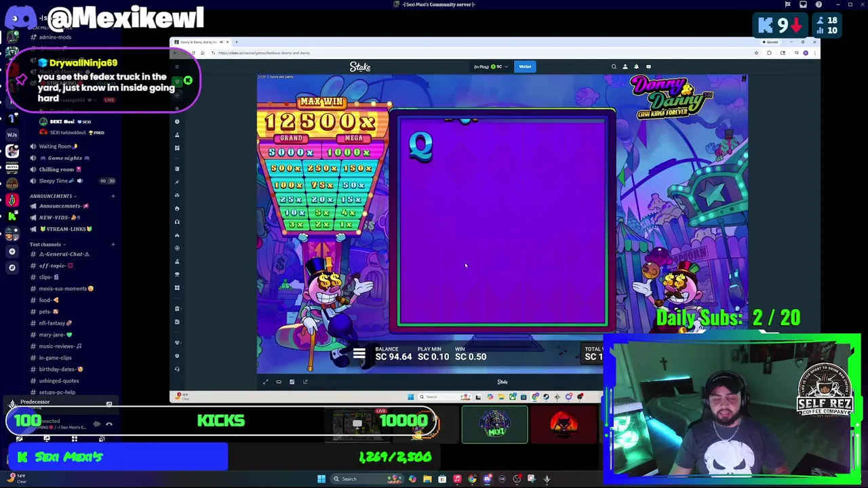Open the Stake notifications bell

636,66
